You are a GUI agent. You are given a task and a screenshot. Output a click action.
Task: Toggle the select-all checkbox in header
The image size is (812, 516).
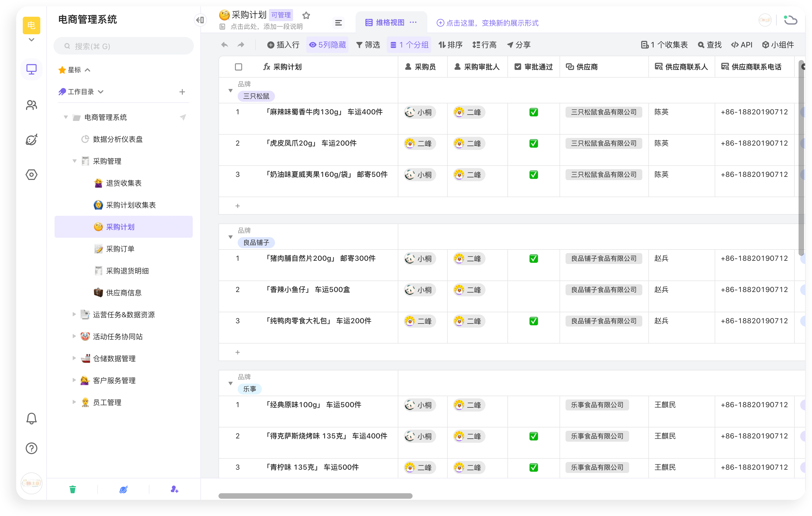click(x=239, y=67)
